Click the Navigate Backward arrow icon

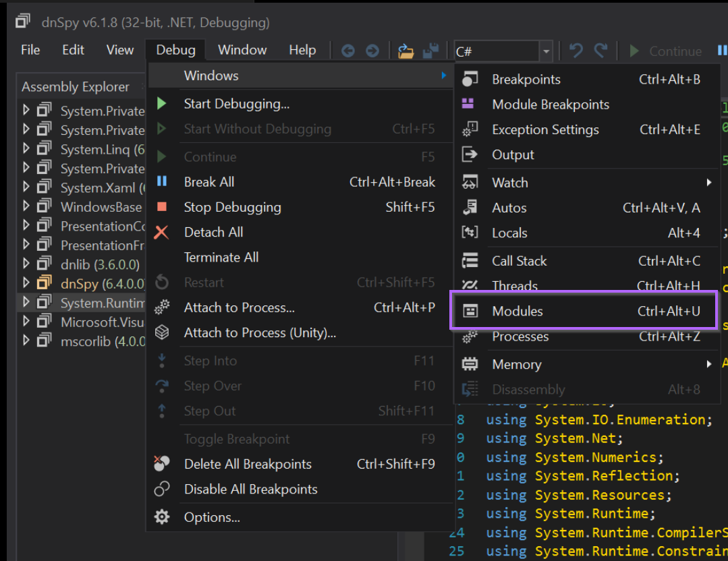(348, 51)
